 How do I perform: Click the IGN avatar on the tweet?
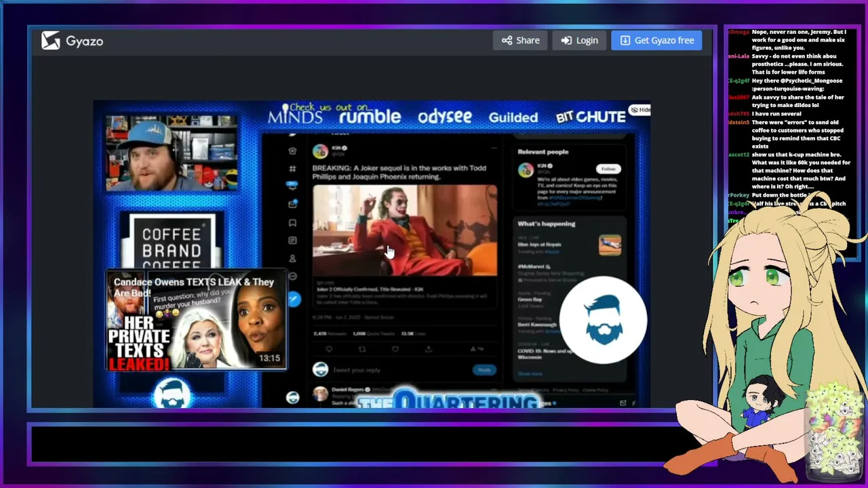coord(320,152)
